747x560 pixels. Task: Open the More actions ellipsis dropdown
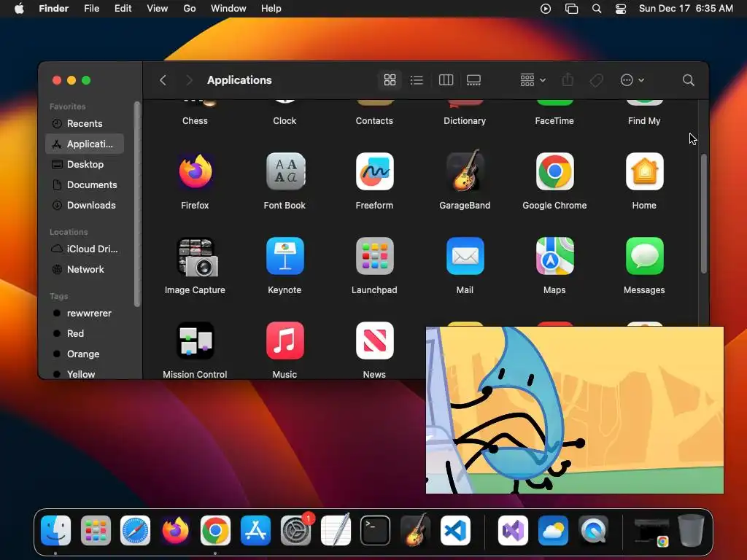[x=632, y=80]
